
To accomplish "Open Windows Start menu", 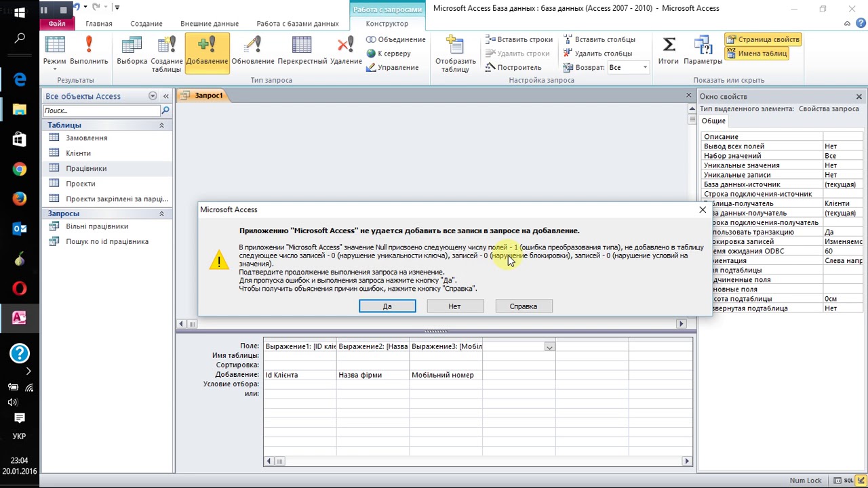I will pos(19,12).
